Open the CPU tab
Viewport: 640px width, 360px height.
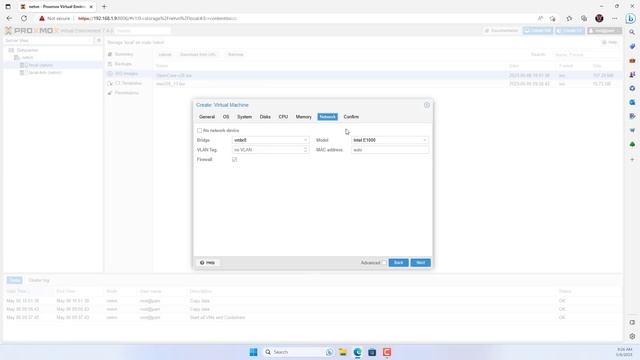[x=283, y=117]
